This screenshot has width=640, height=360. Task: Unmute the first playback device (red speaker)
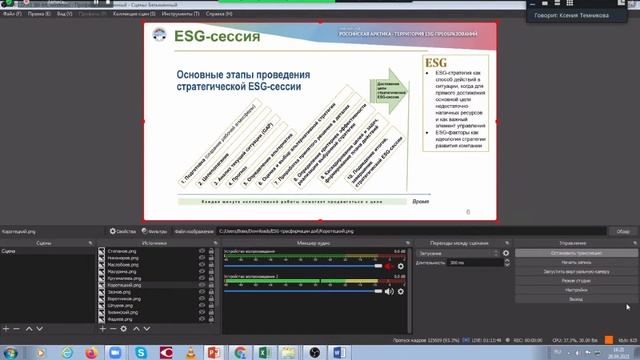click(x=389, y=266)
